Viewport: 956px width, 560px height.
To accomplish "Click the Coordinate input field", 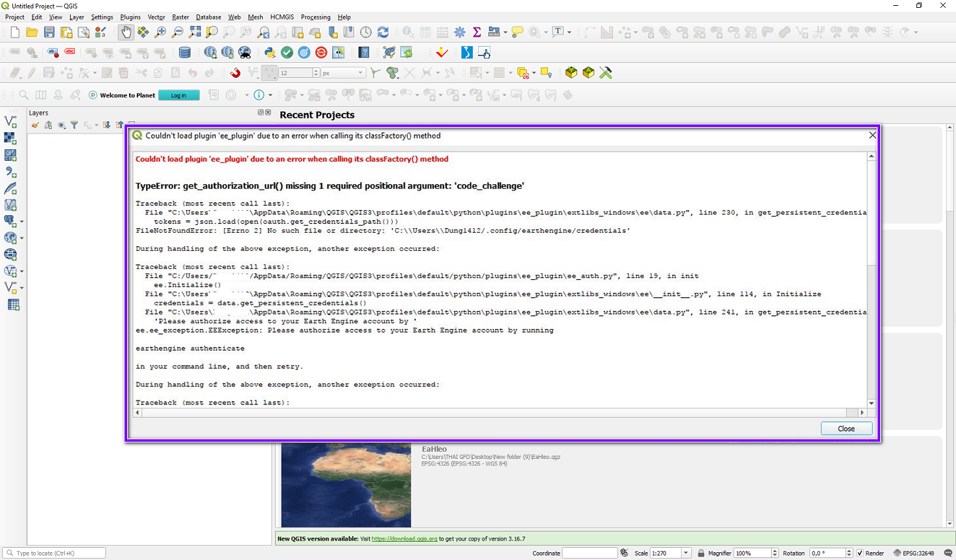I will click(x=590, y=553).
